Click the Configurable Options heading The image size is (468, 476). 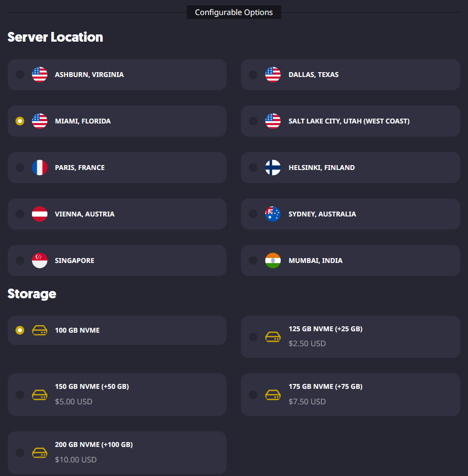click(x=234, y=13)
